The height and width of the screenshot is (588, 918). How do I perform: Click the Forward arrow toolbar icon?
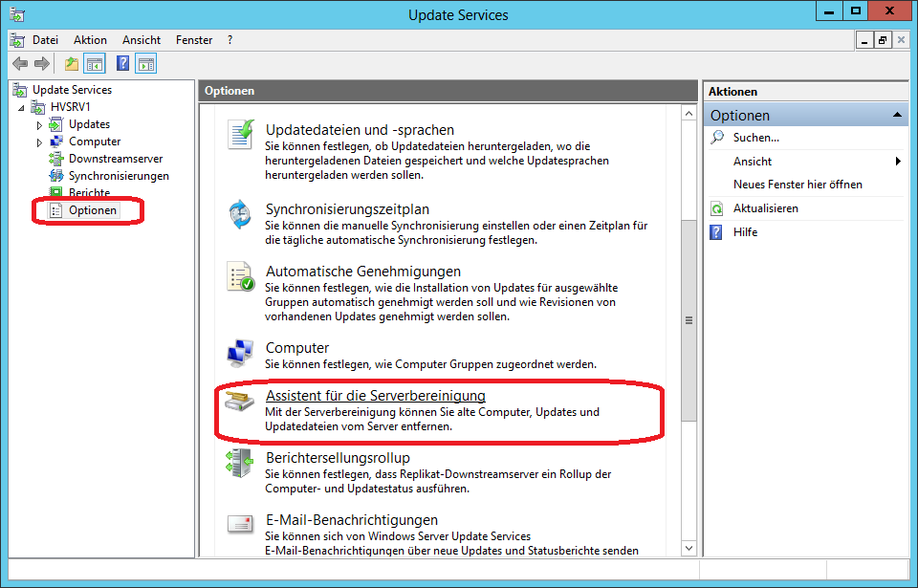coord(41,63)
